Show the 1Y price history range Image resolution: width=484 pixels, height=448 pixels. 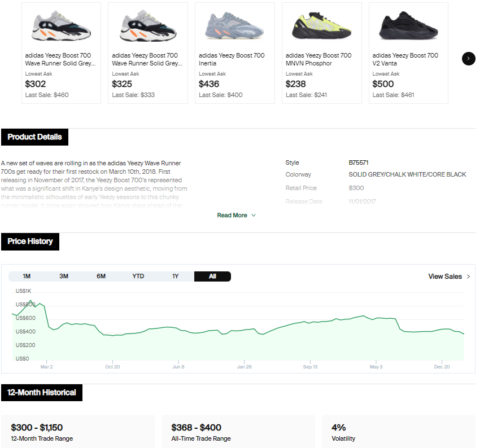pyautogui.click(x=176, y=276)
